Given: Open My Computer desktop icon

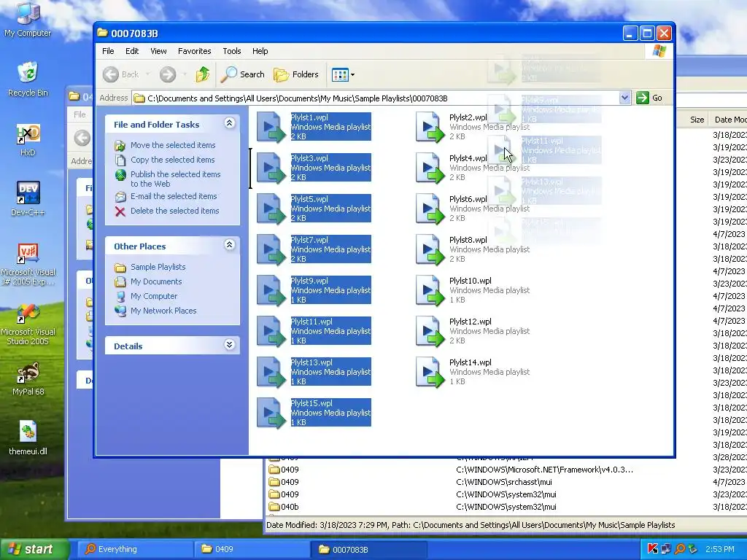Looking at the screenshot, I should 28,19.
